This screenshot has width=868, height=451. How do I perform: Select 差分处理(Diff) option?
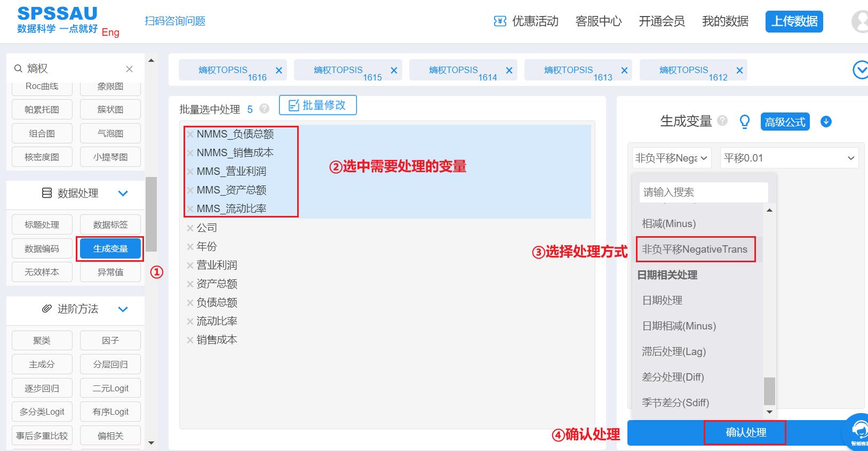pyautogui.click(x=673, y=377)
